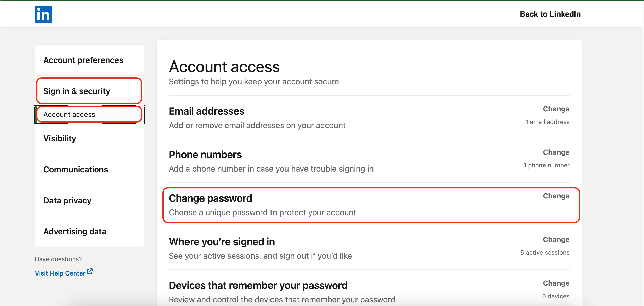Click Back to LinkedIn link

(550, 14)
